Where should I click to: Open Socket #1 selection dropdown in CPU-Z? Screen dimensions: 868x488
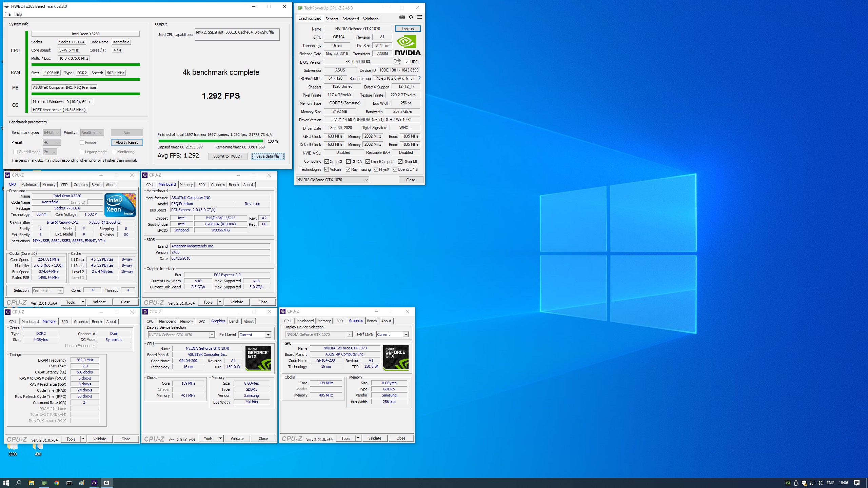pyautogui.click(x=47, y=291)
